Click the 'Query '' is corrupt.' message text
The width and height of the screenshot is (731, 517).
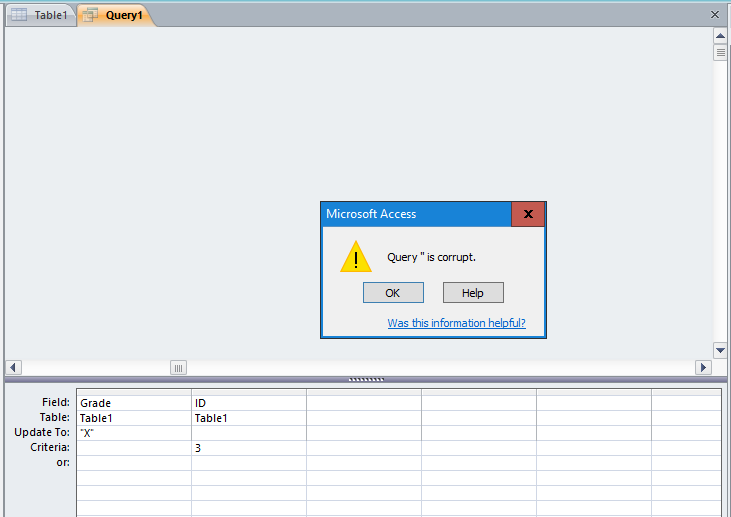pos(431,257)
